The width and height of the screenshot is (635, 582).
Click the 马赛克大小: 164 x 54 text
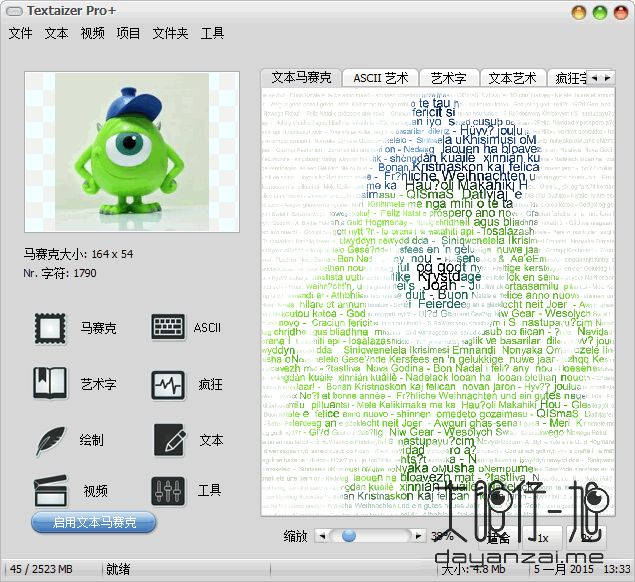(78, 254)
